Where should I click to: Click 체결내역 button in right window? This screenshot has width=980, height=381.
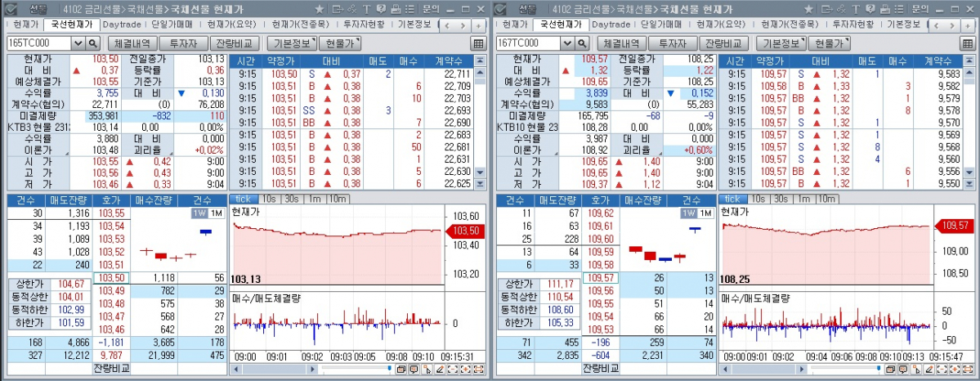(x=620, y=43)
